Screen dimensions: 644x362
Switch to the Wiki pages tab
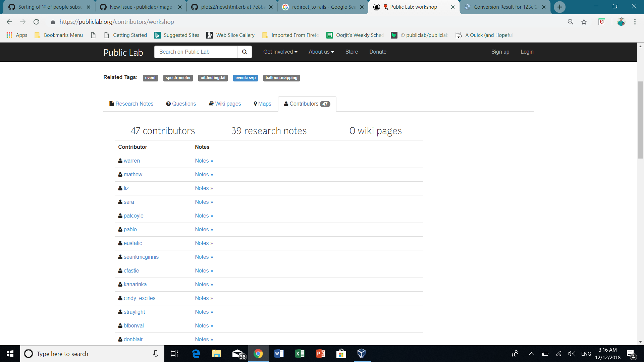[x=228, y=104]
